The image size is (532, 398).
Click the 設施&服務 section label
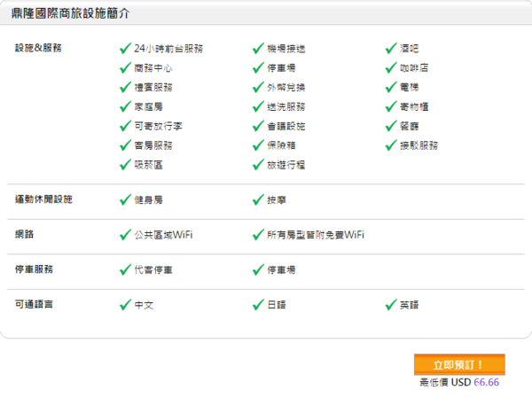click(39, 48)
